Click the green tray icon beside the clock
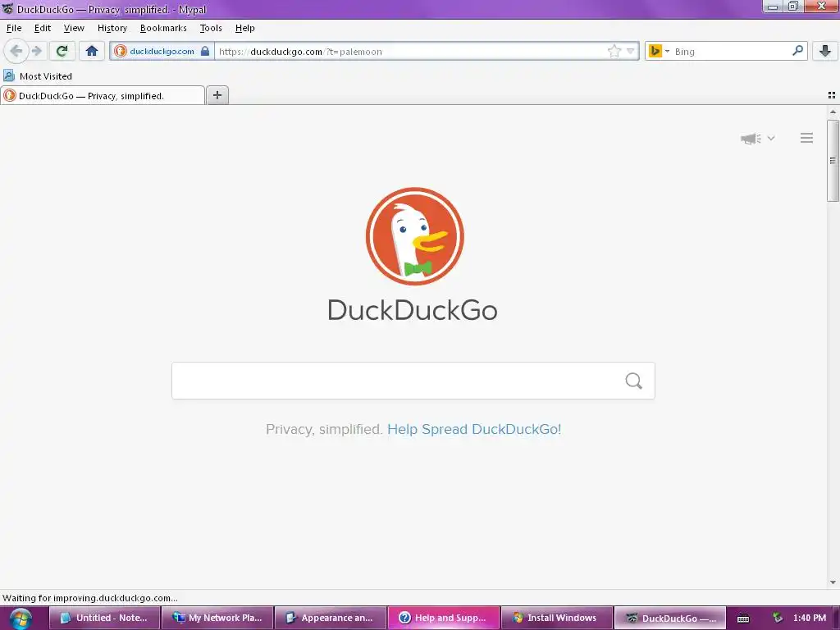Image resolution: width=840 pixels, height=630 pixels. tap(778, 618)
